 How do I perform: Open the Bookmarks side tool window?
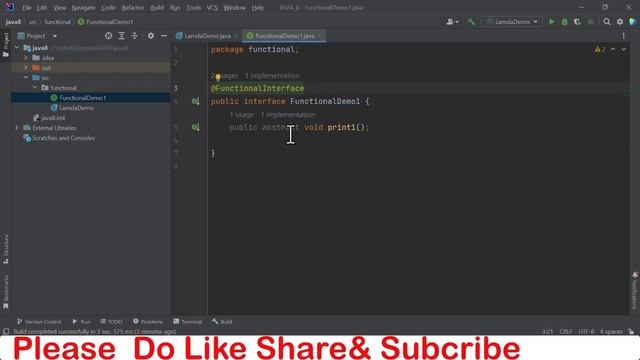pyautogui.click(x=6, y=292)
